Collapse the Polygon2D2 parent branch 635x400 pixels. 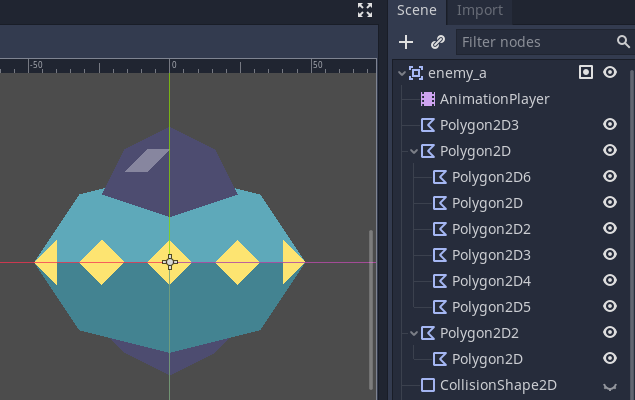[x=413, y=334]
